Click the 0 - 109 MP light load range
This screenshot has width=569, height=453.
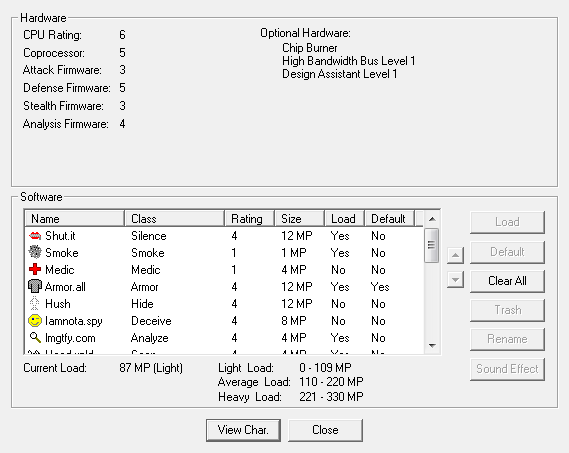pos(325,368)
